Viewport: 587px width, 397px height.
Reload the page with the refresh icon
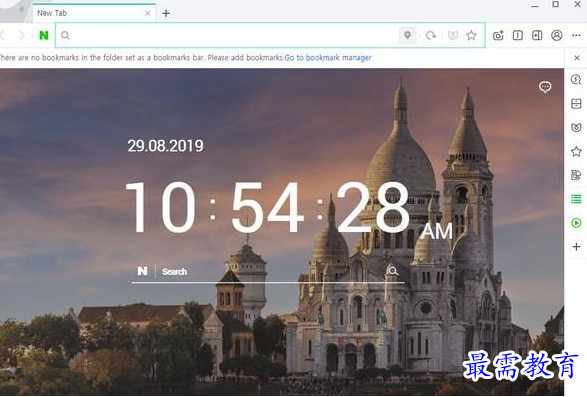click(x=431, y=35)
